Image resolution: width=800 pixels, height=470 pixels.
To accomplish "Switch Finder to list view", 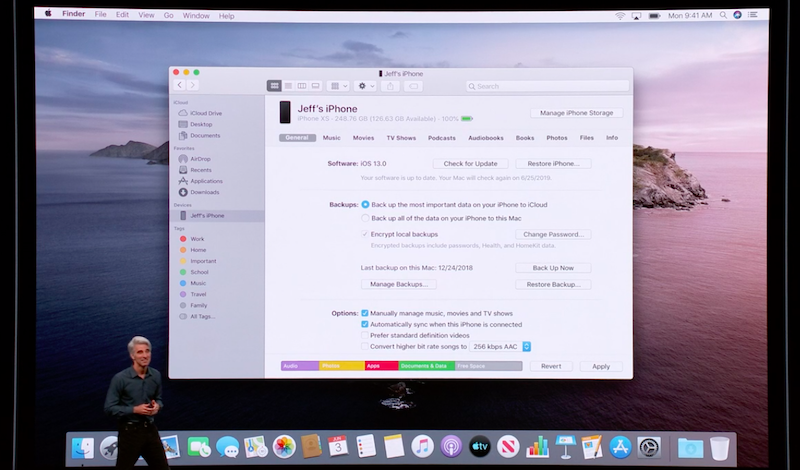I will 288,86.
